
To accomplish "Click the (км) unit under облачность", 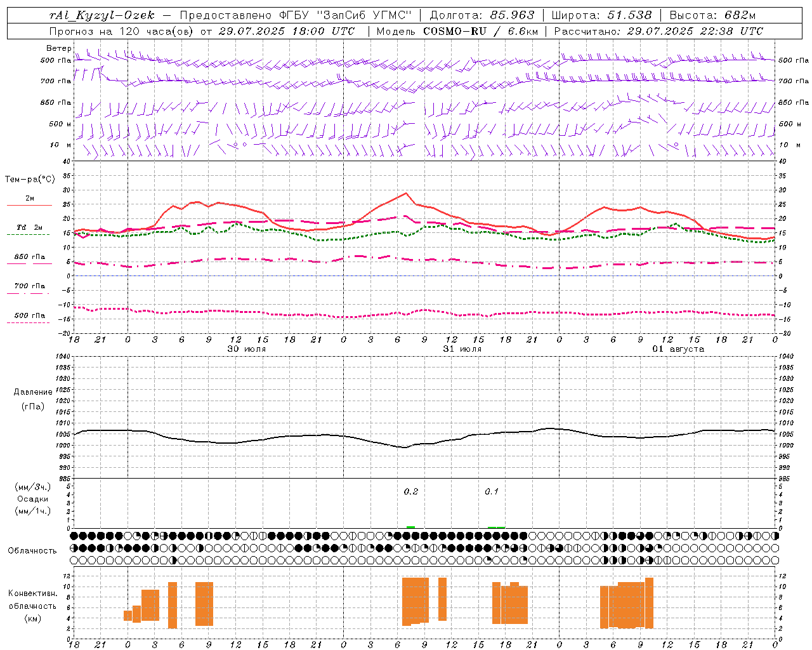I will coord(32,618).
